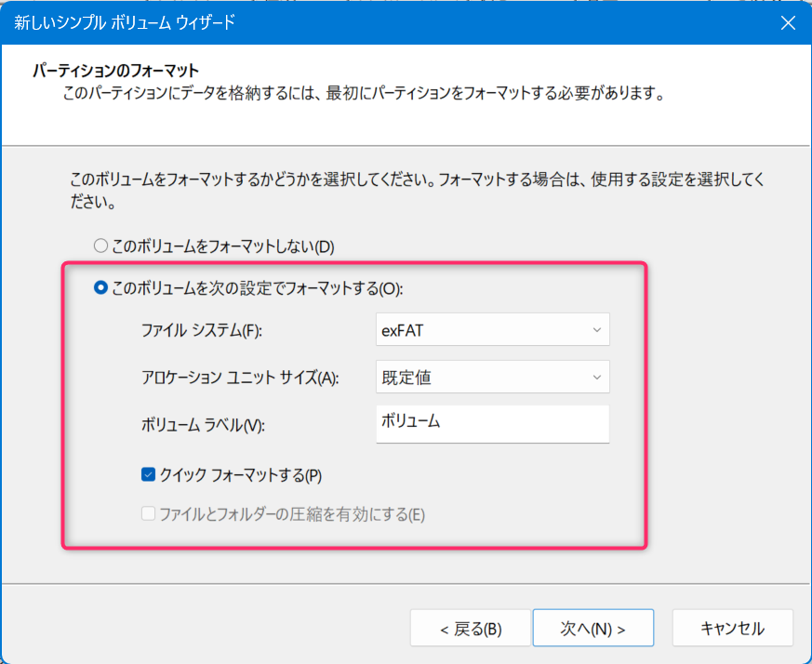Close the wizard via title bar X
Viewport: 812px width, 664px height.
coord(788,23)
